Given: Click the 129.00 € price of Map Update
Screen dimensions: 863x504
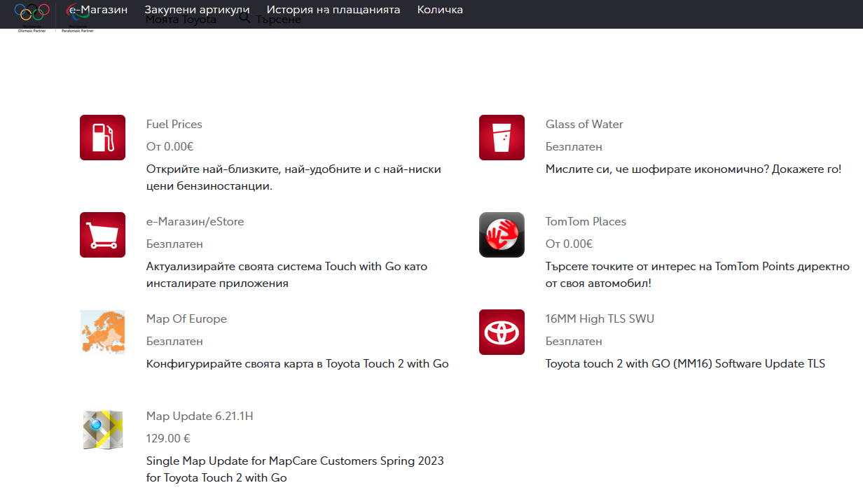Looking at the screenshot, I should click(x=168, y=438).
